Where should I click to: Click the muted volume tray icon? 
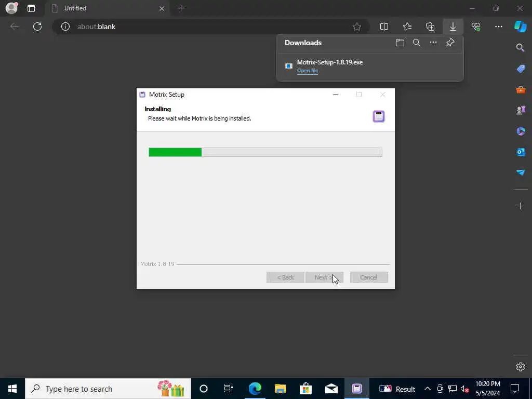click(464, 389)
